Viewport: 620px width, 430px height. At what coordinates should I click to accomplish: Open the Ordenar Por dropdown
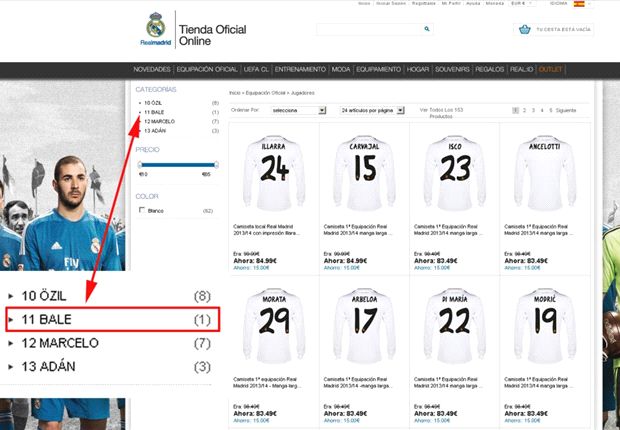[x=299, y=110]
